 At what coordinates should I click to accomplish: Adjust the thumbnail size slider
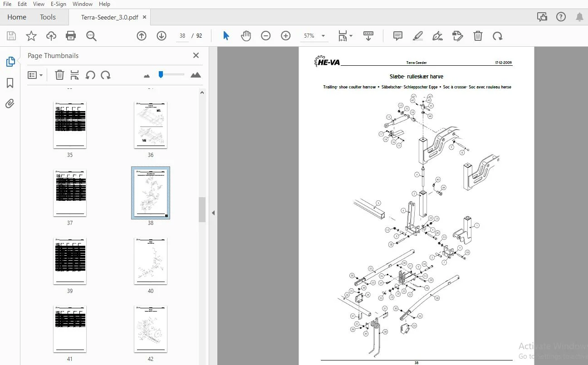click(x=161, y=74)
